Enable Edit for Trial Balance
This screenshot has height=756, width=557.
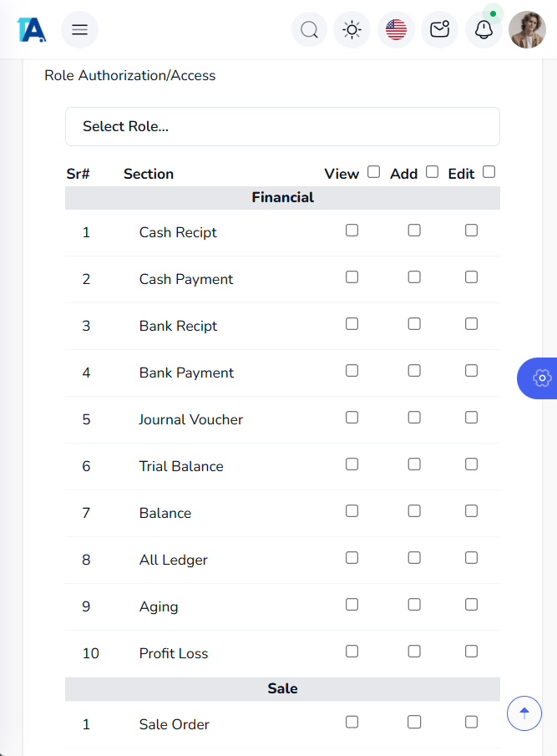tap(471, 464)
